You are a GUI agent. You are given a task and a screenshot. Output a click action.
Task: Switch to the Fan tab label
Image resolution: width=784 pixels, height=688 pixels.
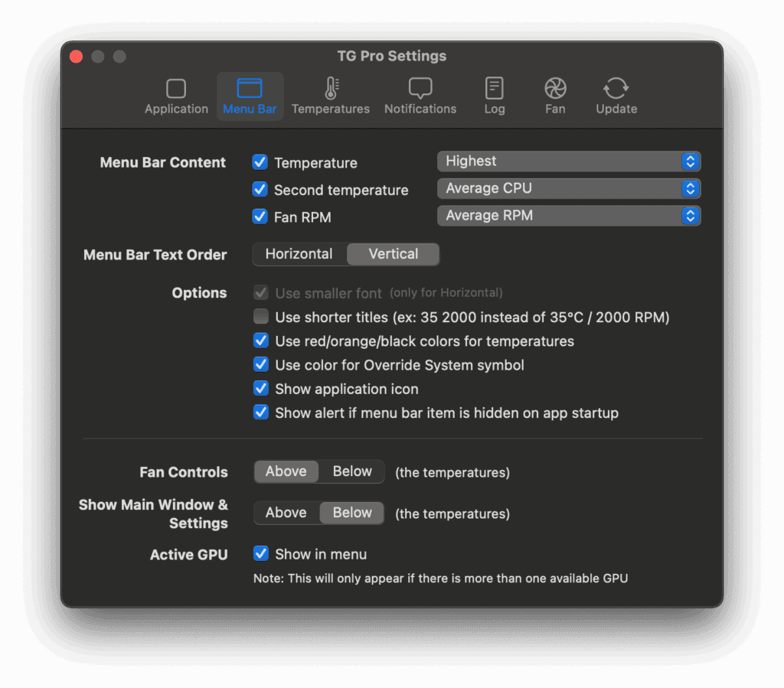(x=555, y=109)
